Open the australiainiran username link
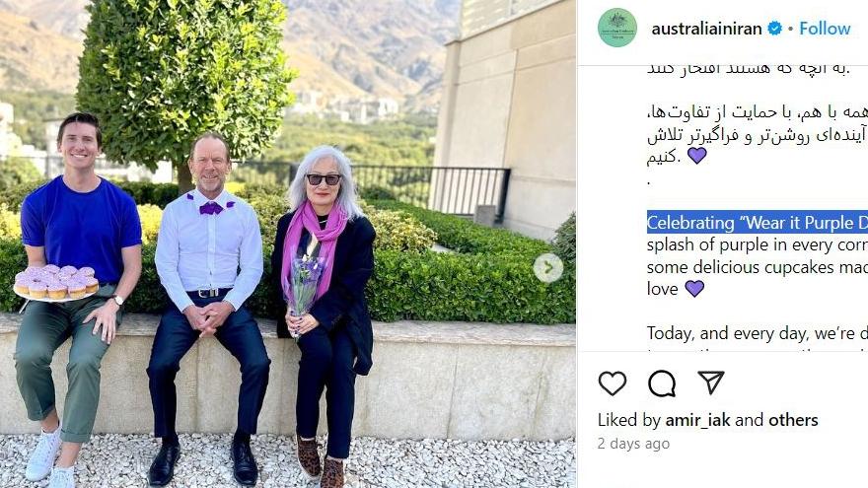Image resolution: width=868 pixels, height=488 pixels. [x=706, y=29]
